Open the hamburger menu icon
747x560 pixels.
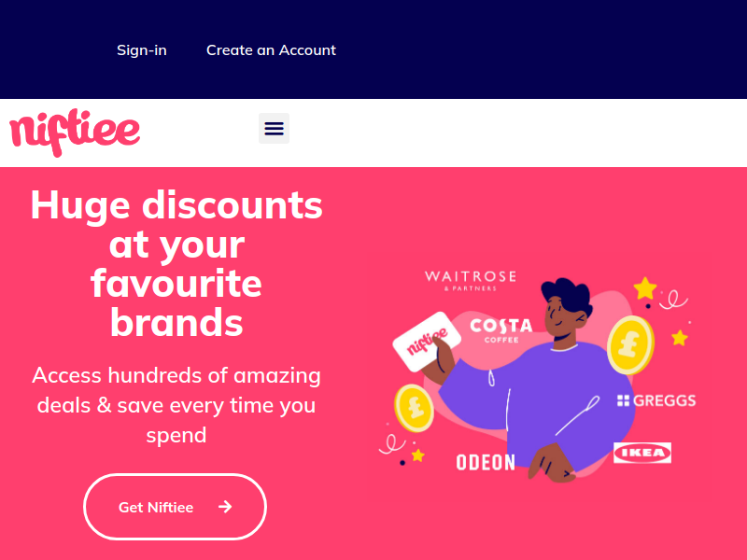(274, 128)
